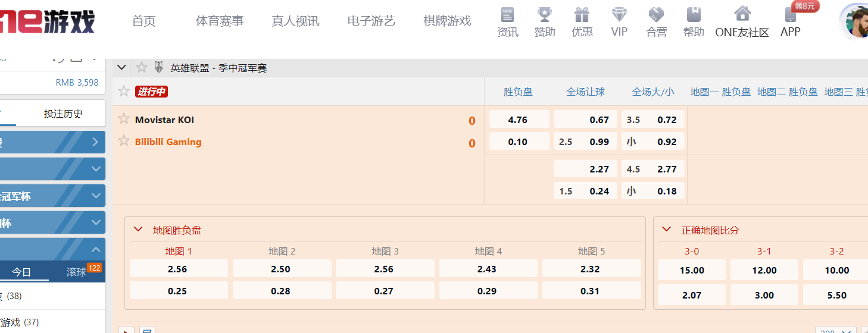This screenshot has width=868, height=333.
Task: Select 全场让球 column header
Action: 585,92
